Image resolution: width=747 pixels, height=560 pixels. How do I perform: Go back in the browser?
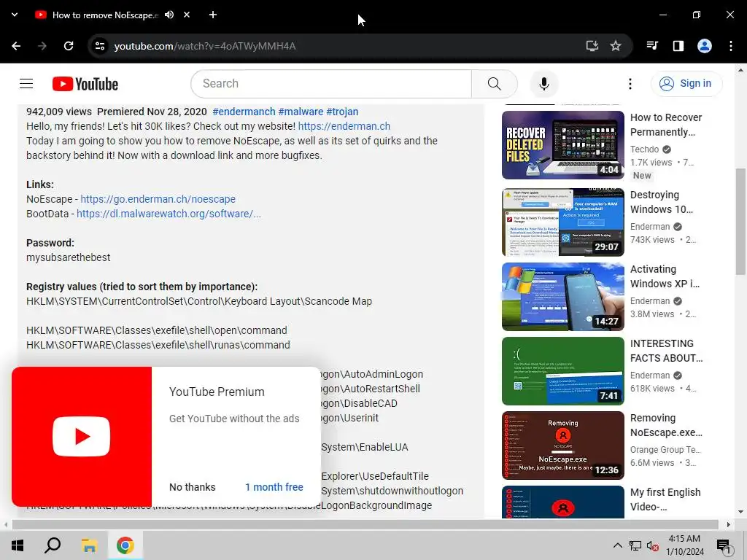click(16, 46)
